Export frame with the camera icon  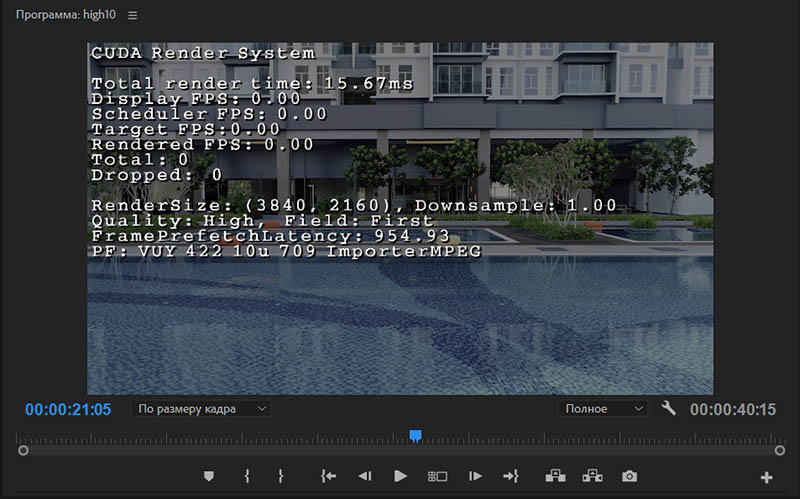click(x=629, y=476)
